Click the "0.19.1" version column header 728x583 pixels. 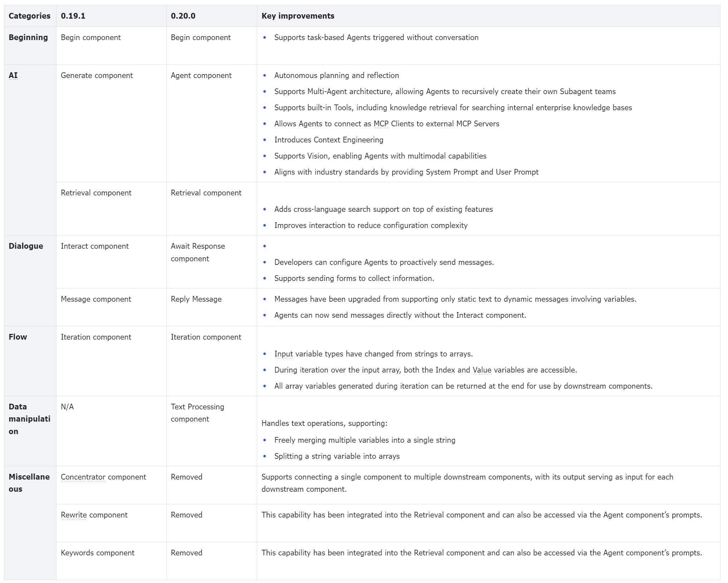[x=73, y=16]
